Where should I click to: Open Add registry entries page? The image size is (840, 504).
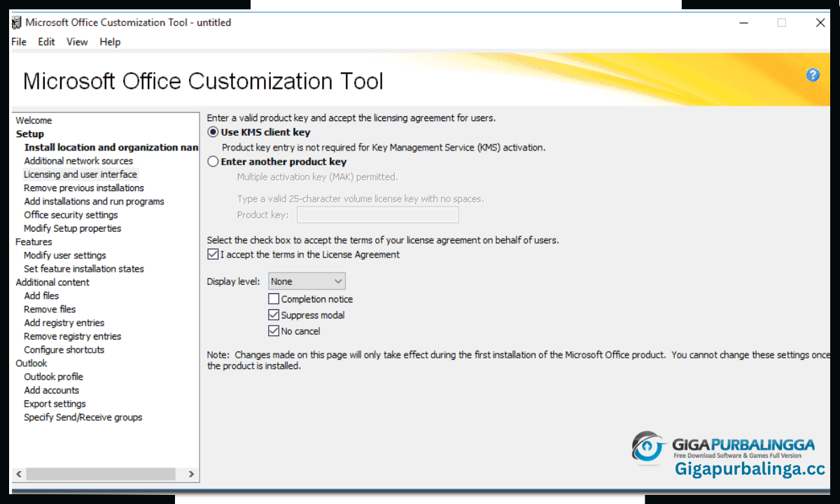click(64, 323)
